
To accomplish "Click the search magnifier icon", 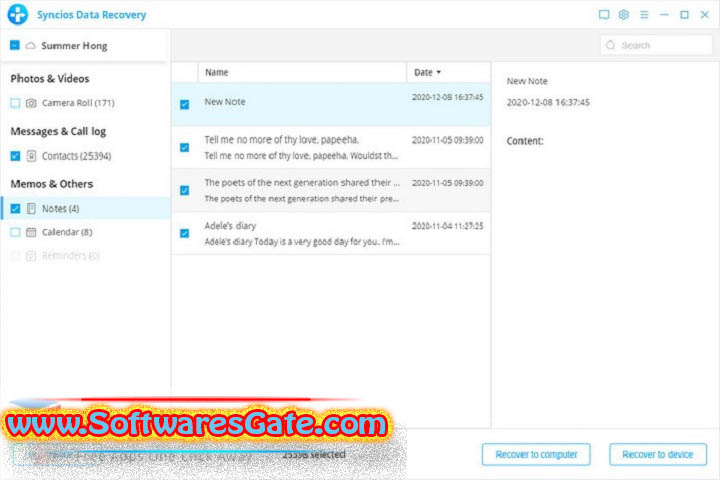I will click(610, 45).
